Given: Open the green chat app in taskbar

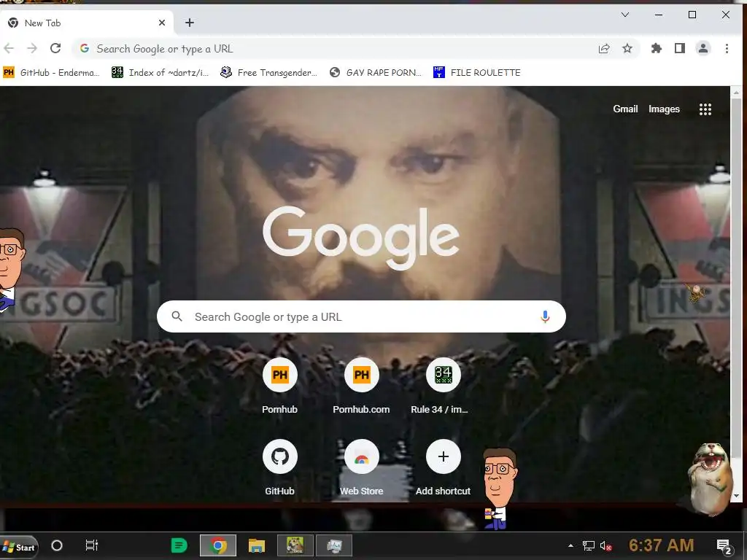Looking at the screenshot, I should coord(179,545).
